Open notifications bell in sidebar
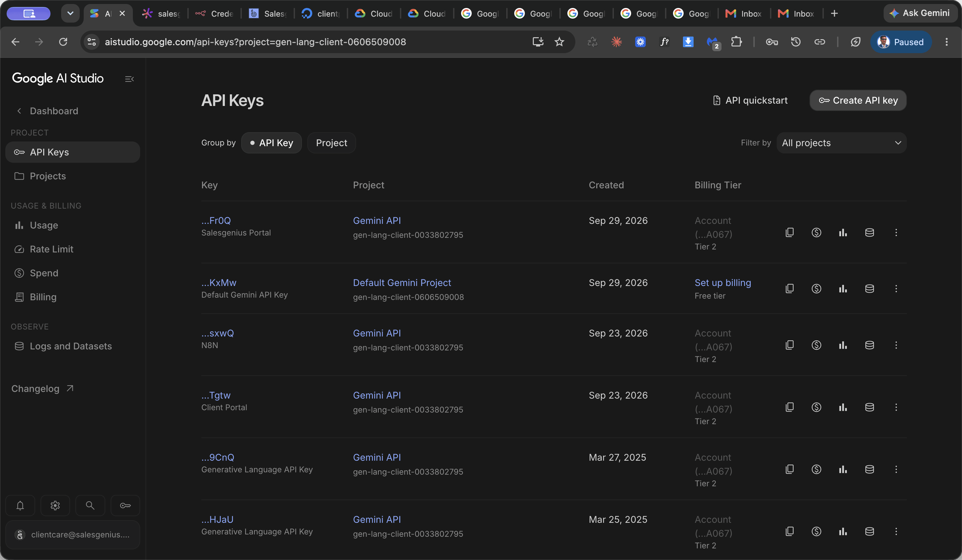Image resolution: width=962 pixels, height=560 pixels. tap(20, 506)
